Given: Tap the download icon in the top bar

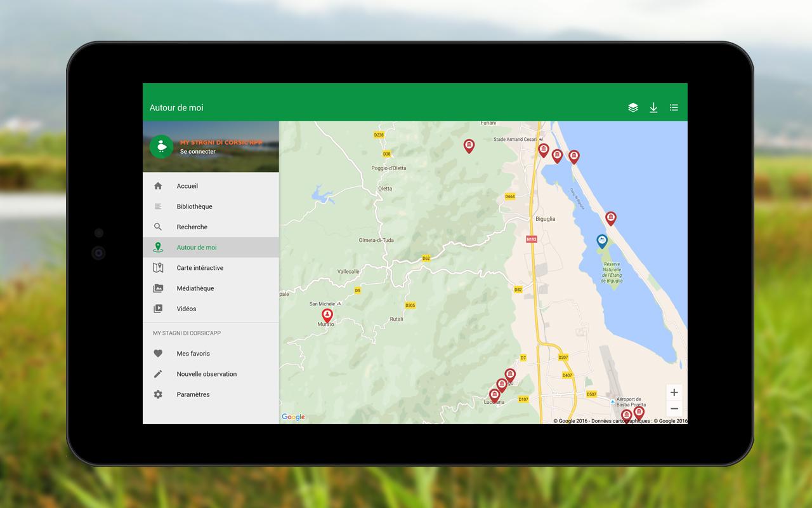Looking at the screenshot, I should click(653, 108).
